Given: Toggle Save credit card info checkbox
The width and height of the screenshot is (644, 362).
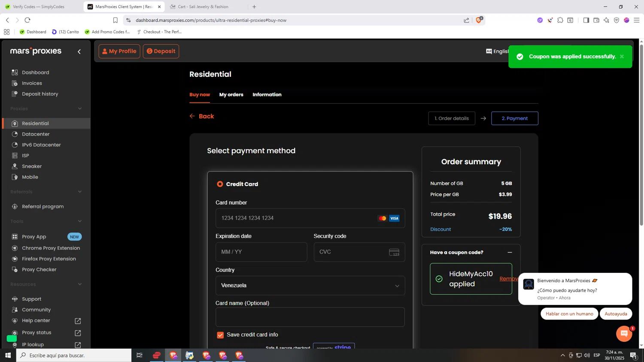Looking at the screenshot, I should (220, 335).
